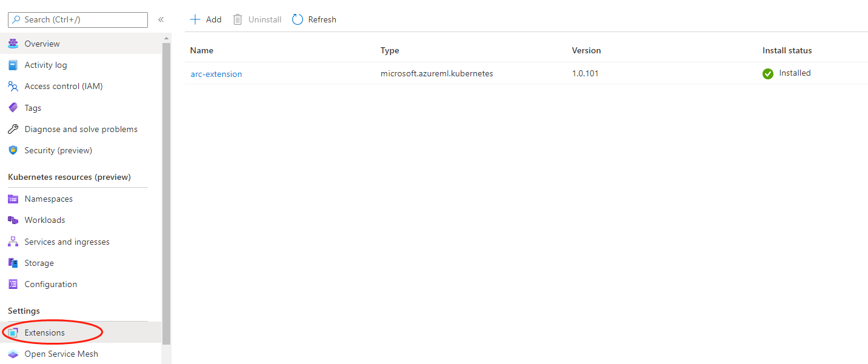
Task: Open the Overview blade icon
Action: pyautogui.click(x=13, y=43)
